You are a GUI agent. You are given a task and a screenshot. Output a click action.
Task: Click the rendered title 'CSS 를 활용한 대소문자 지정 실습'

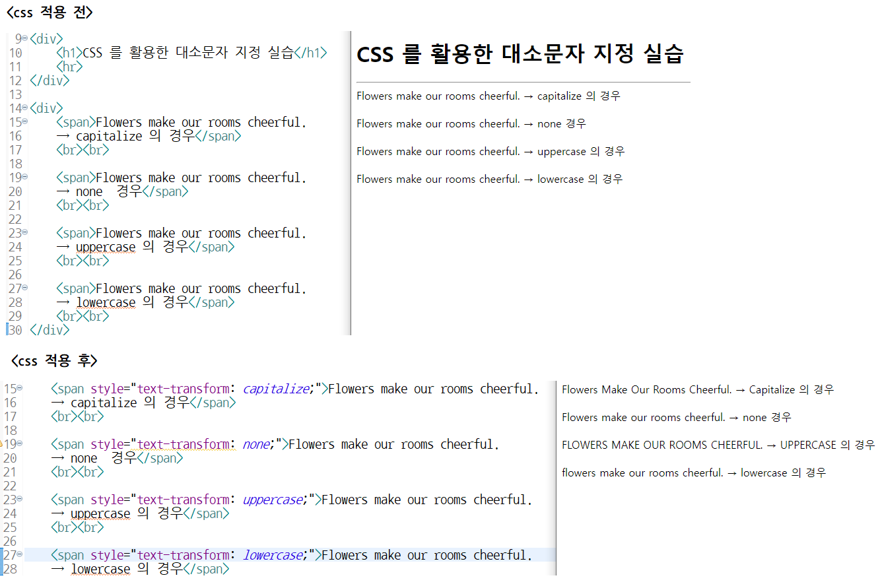coord(520,53)
